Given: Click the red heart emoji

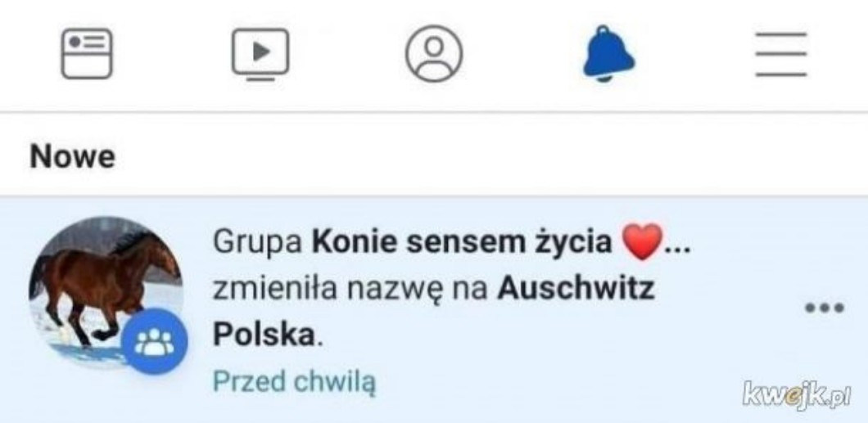Looking at the screenshot, I should tap(642, 242).
